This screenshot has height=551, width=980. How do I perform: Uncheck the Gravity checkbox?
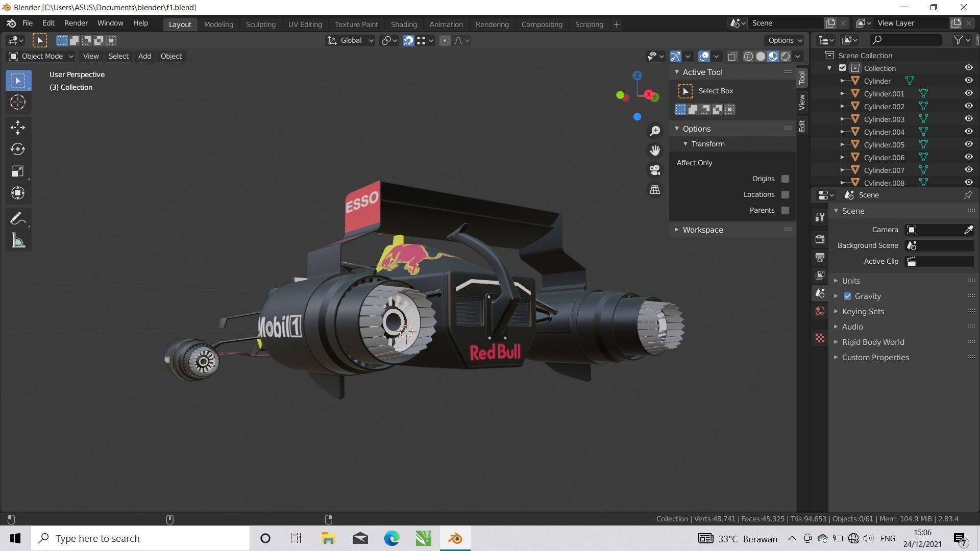click(847, 296)
